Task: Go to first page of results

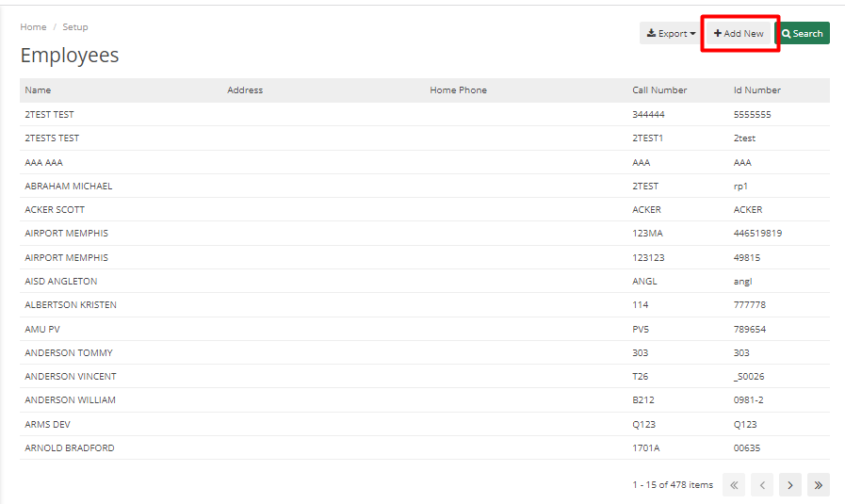Action: (734, 484)
